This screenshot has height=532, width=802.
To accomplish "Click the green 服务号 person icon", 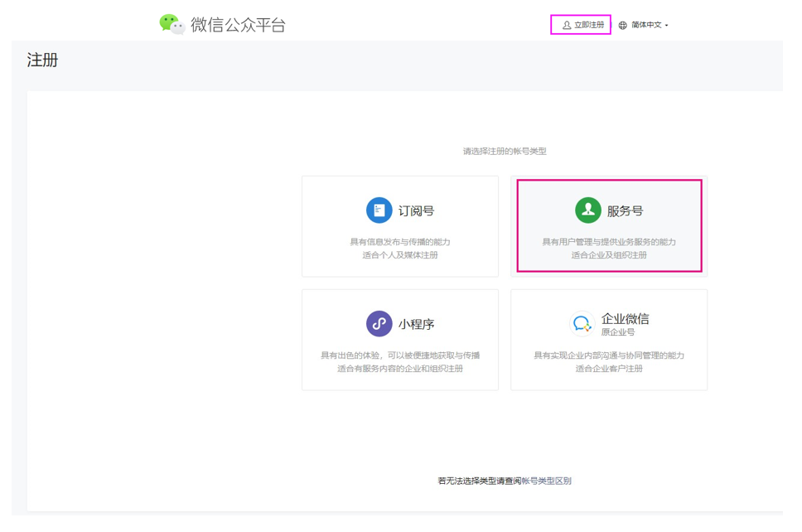I will [x=588, y=210].
